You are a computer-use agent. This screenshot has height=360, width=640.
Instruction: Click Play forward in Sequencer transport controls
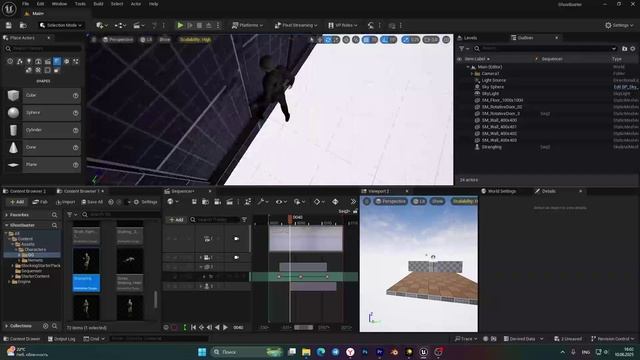point(225,327)
